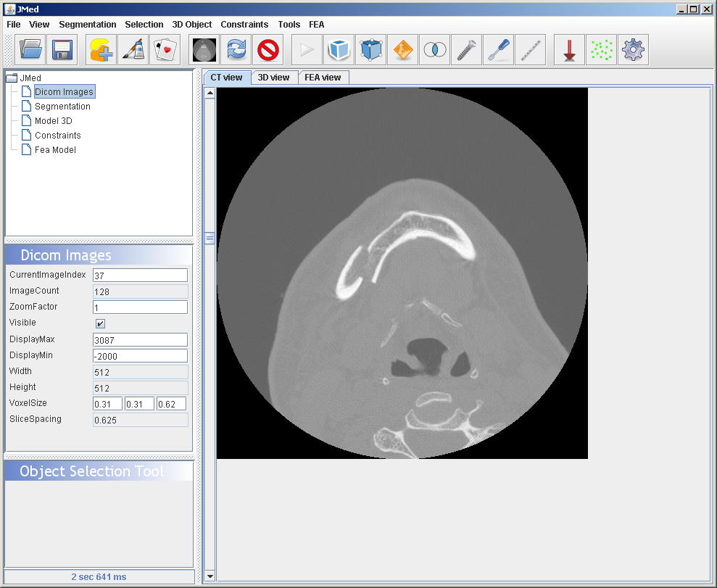Viewport: 717px width, 588px height.
Task: Open the FEA view tab
Action: pos(323,78)
